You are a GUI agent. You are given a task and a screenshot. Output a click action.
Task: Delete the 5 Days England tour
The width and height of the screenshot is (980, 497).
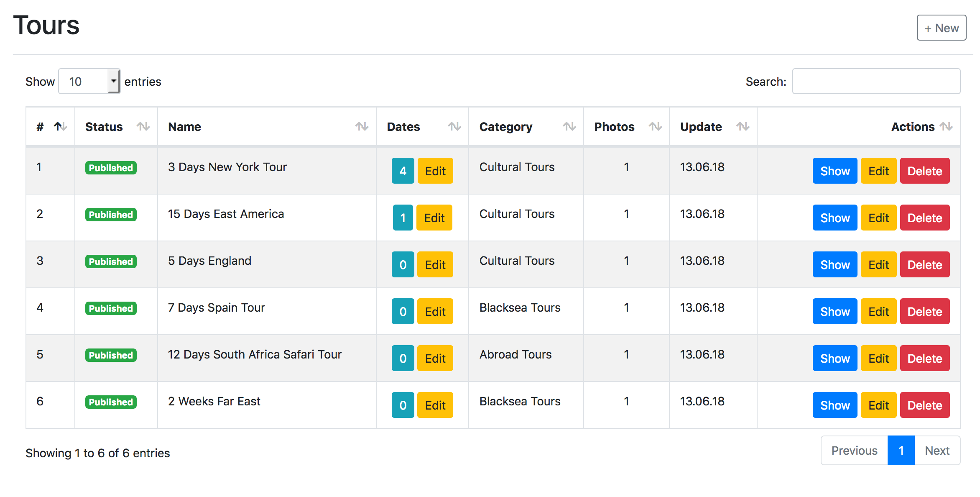click(924, 264)
